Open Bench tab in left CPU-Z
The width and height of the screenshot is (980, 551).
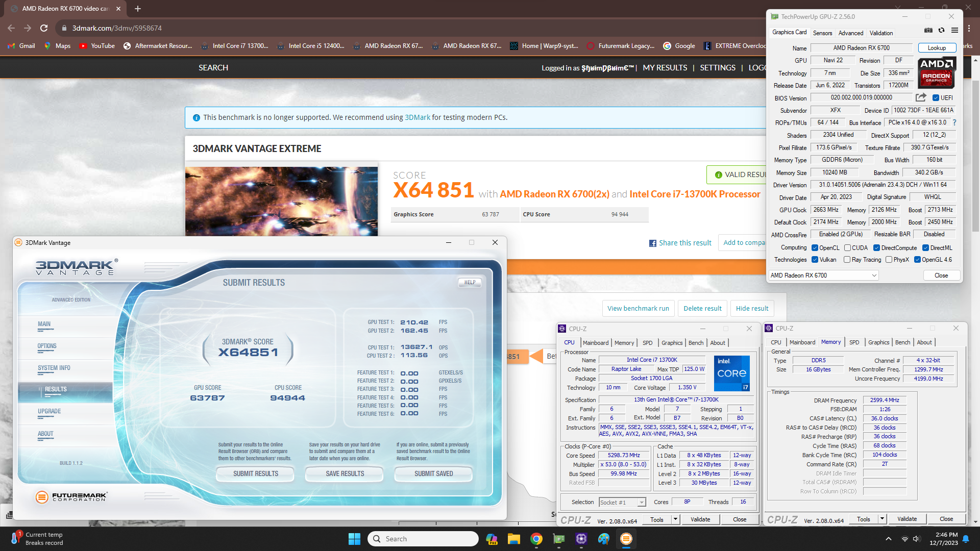(696, 343)
